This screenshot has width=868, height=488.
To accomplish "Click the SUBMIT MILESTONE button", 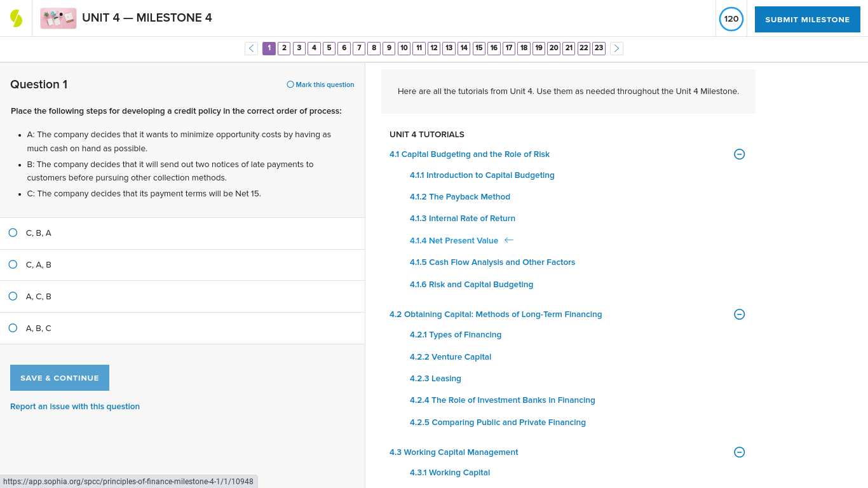I will pyautogui.click(x=807, y=19).
